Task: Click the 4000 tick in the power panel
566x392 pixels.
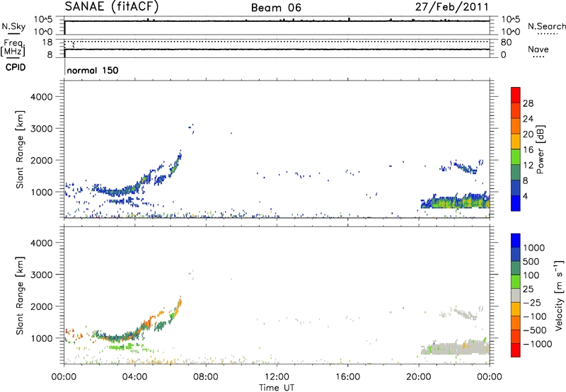Action: [x=41, y=97]
